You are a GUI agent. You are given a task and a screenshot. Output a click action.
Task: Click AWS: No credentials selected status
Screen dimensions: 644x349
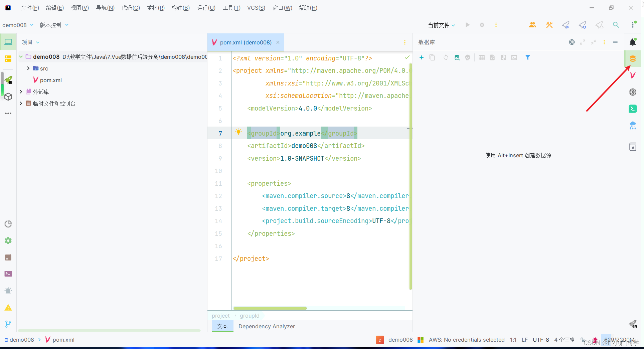pyautogui.click(x=467, y=340)
